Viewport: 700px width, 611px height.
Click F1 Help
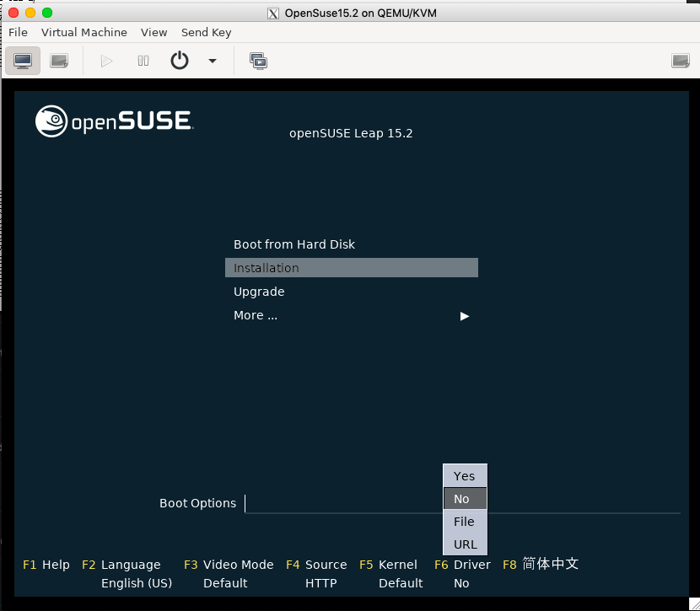coord(46,565)
